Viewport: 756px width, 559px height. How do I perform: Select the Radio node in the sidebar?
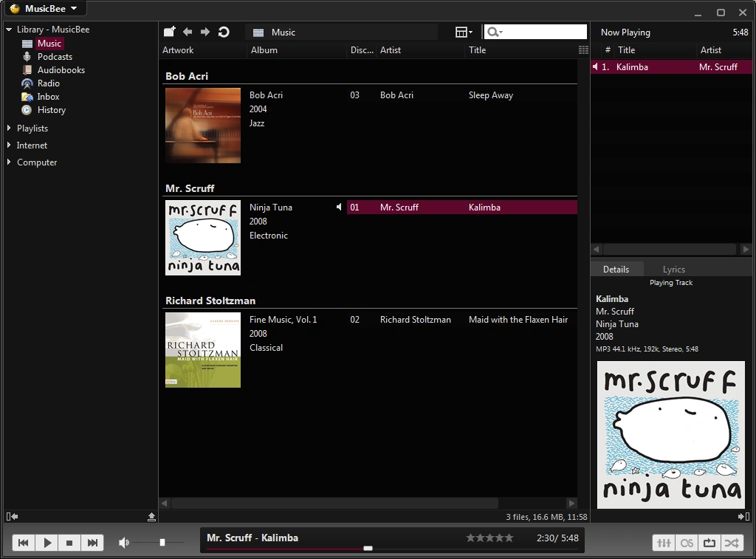(49, 83)
